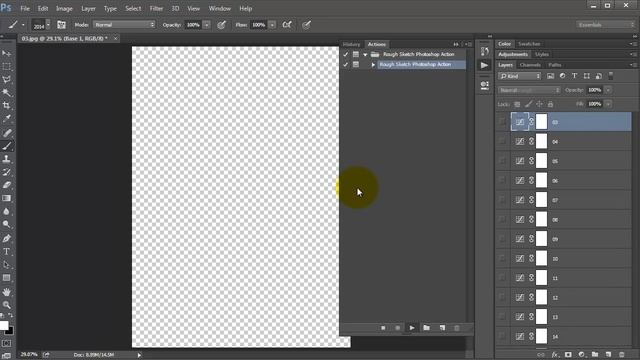
Task: Open layer blending mode dropdown
Action: tap(529, 90)
